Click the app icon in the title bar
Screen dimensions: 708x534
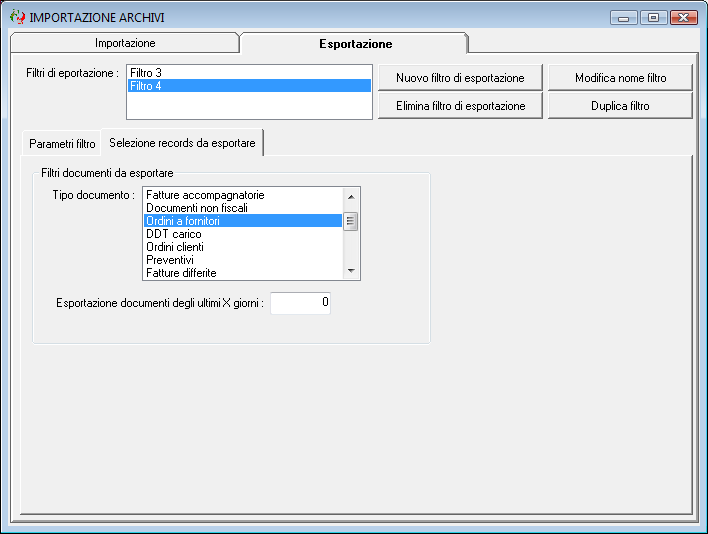coord(18,17)
